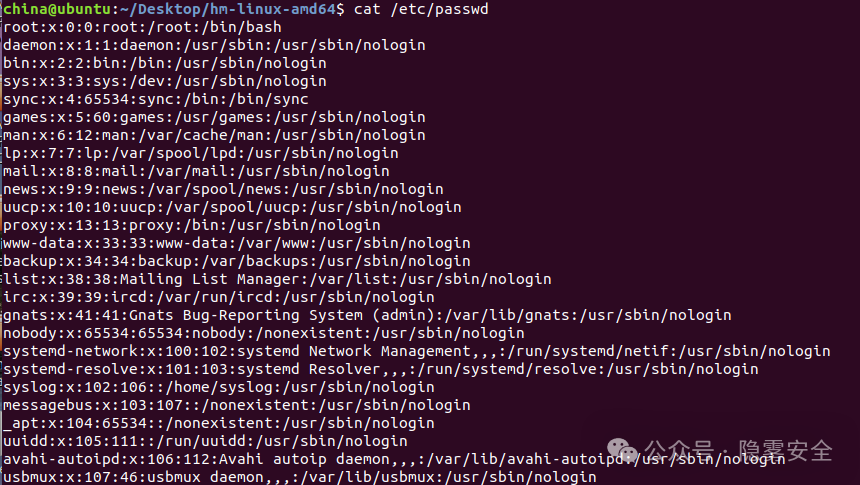
Task: Click the 隐雾安全 watermark text
Action: point(785,452)
